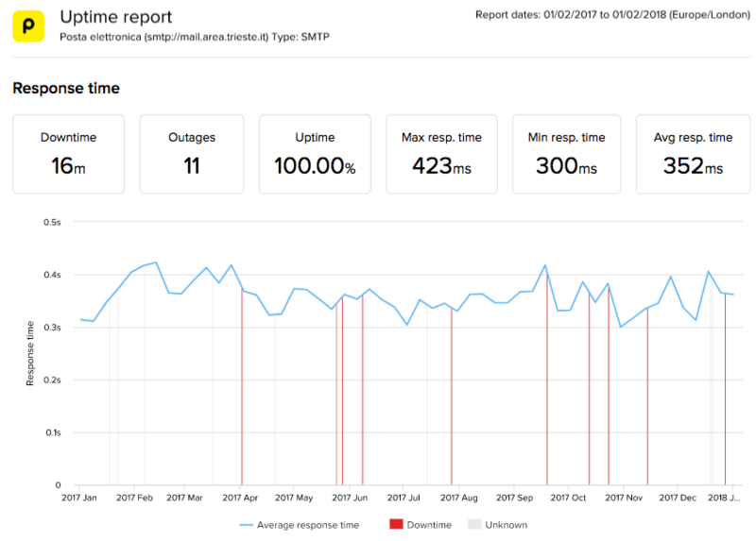Click the grey Unknown legend swatch
756x541 pixels.
tap(475, 525)
